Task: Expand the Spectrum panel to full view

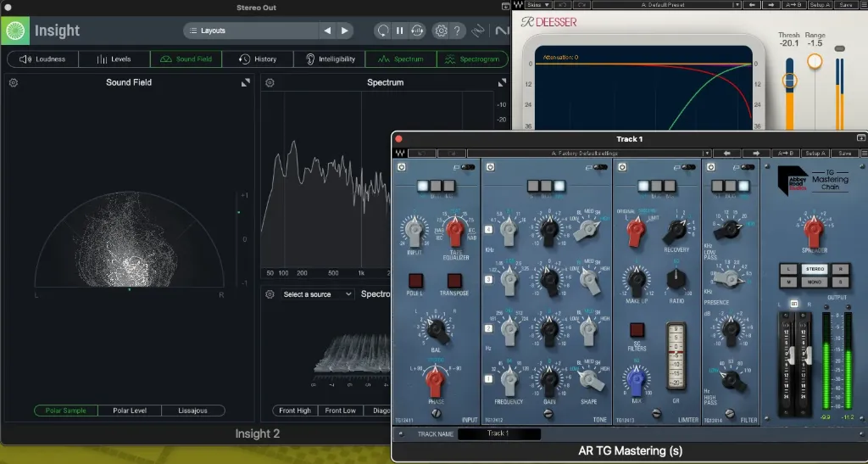Action: click(x=502, y=82)
